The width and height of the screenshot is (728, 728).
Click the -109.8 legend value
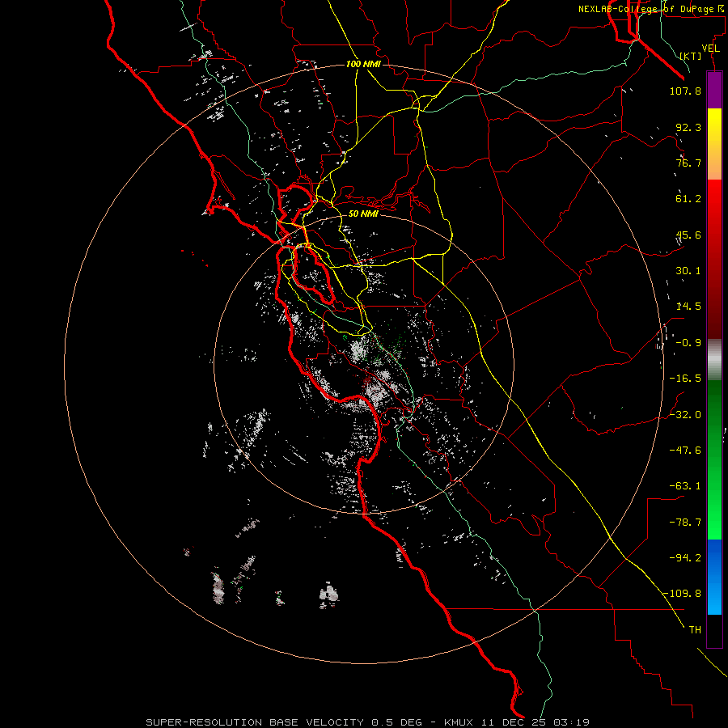(682, 594)
